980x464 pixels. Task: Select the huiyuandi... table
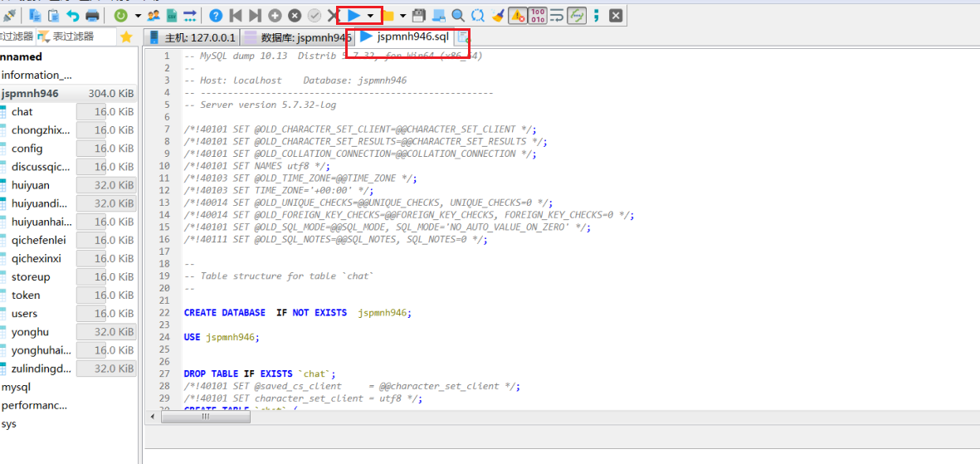click(x=39, y=203)
